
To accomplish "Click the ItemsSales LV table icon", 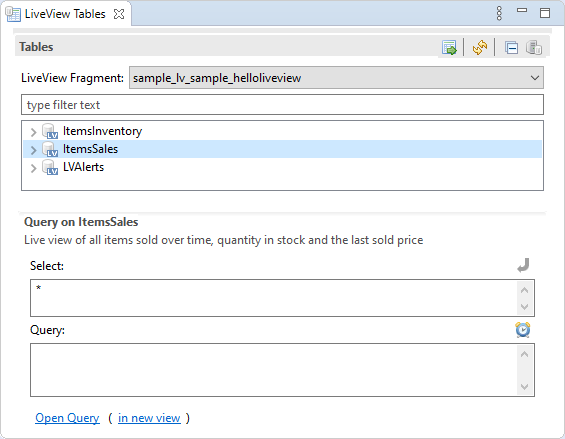I will click(50, 149).
